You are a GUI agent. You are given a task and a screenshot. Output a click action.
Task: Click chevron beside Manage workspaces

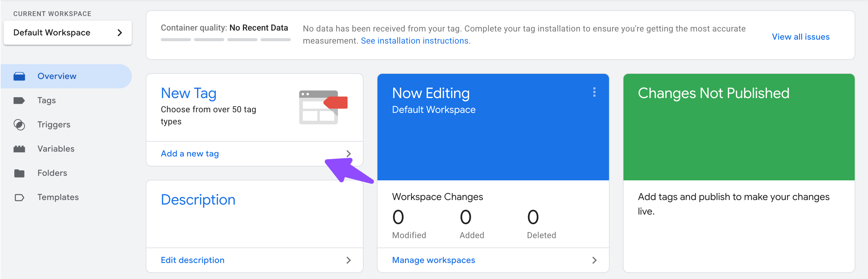(x=594, y=260)
